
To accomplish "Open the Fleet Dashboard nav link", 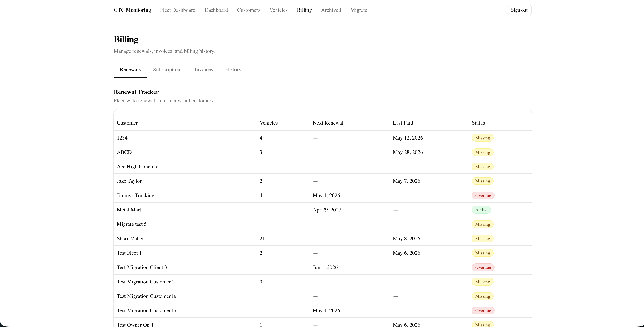I will 178,10.
